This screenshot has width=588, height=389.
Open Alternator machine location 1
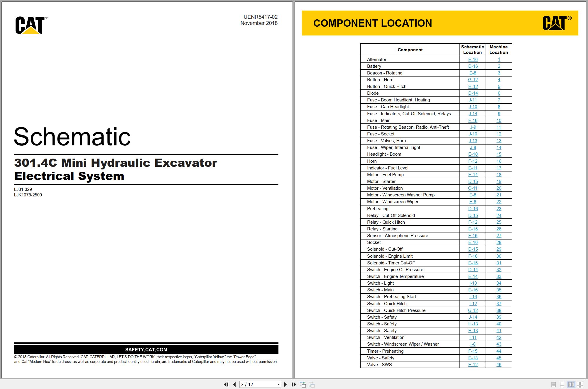point(499,59)
